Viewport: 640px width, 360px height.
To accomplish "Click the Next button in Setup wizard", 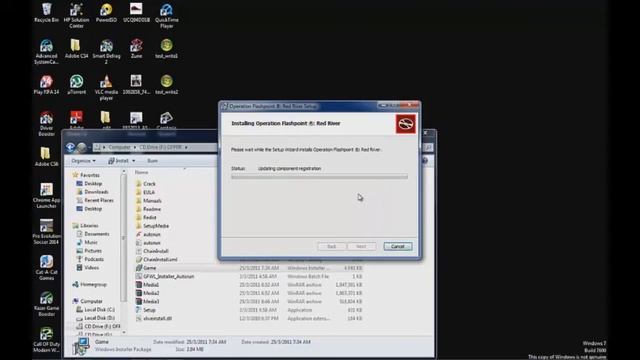I will pos(361,246).
